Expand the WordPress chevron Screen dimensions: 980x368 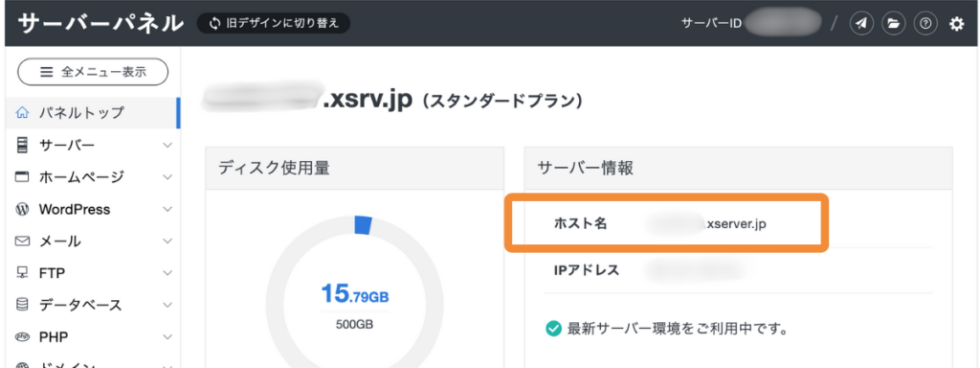pos(167,209)
